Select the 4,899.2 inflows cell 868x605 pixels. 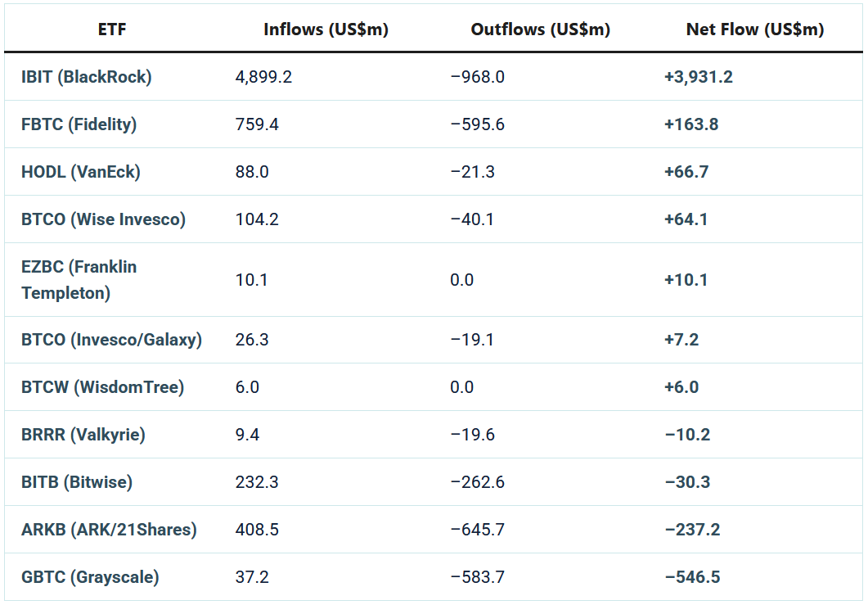point(263,77)
